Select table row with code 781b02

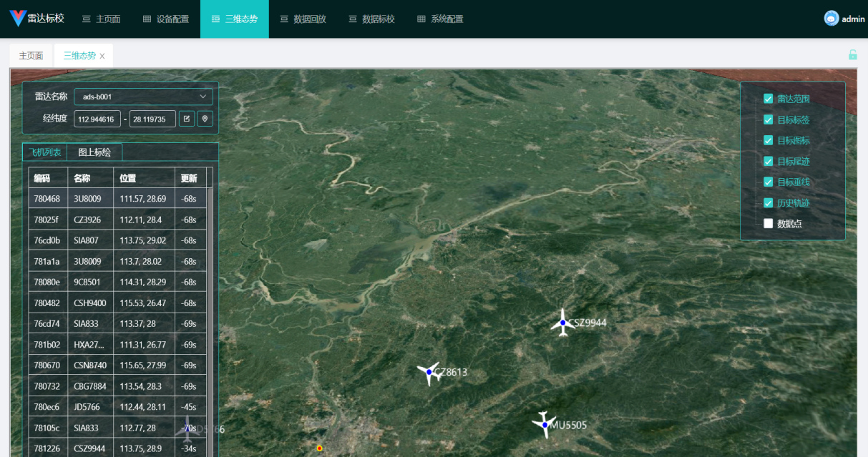tap(117, 345)
